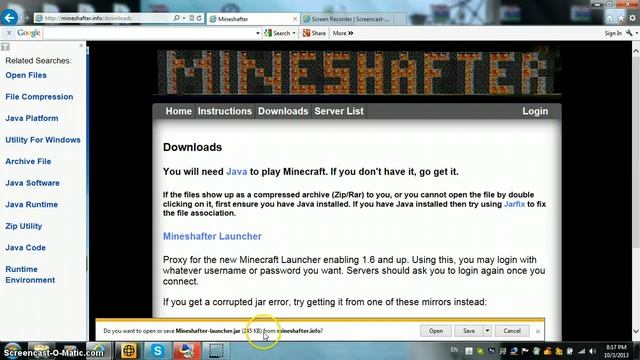Click Sign In on the Google toolbar

click(x=613, y=33)
